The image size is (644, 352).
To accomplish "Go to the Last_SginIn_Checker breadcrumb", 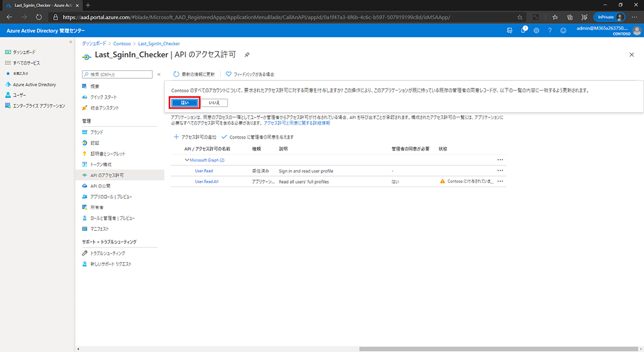I will click(x=159, y=43).
